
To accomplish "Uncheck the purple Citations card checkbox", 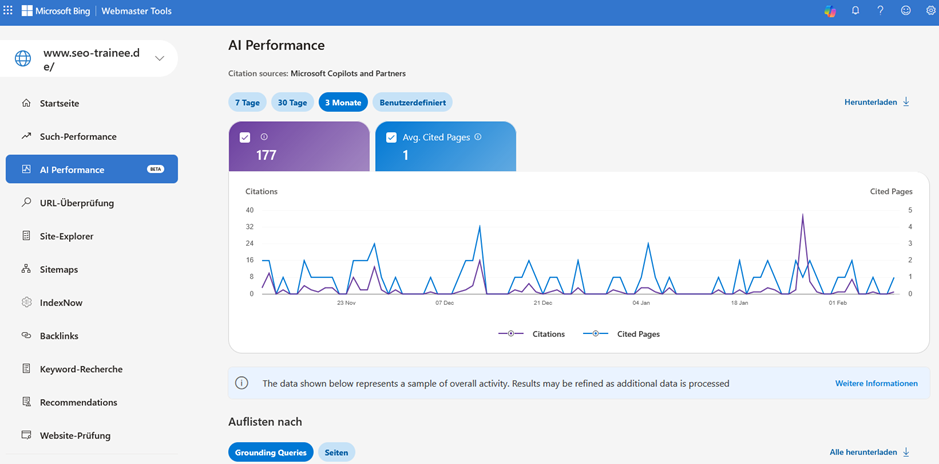I will pos(246,138).
